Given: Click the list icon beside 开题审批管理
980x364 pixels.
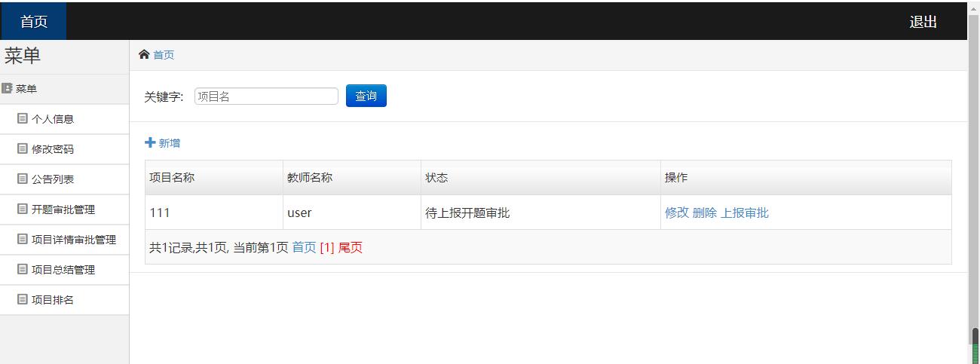Looking at the screenshot, I should point(23,209).
